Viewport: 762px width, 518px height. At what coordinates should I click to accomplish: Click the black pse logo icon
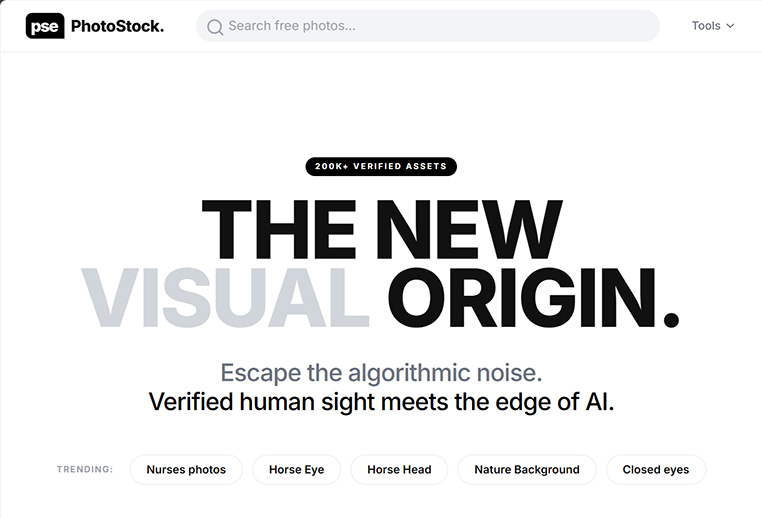coord(45,26)
